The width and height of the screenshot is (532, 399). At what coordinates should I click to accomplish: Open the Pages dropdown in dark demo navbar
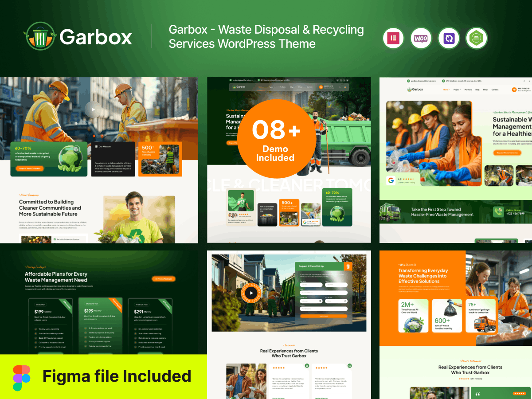click(x=271, y=87)
